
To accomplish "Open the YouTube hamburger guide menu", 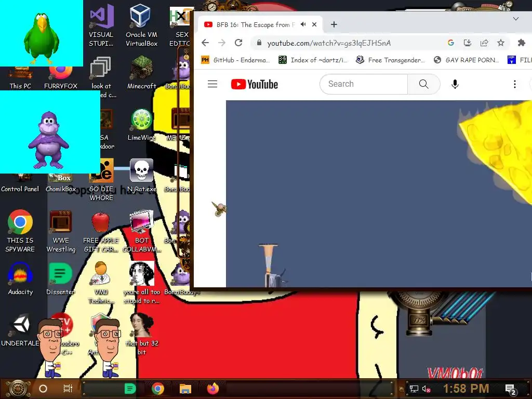I will (x=212, y=84).
